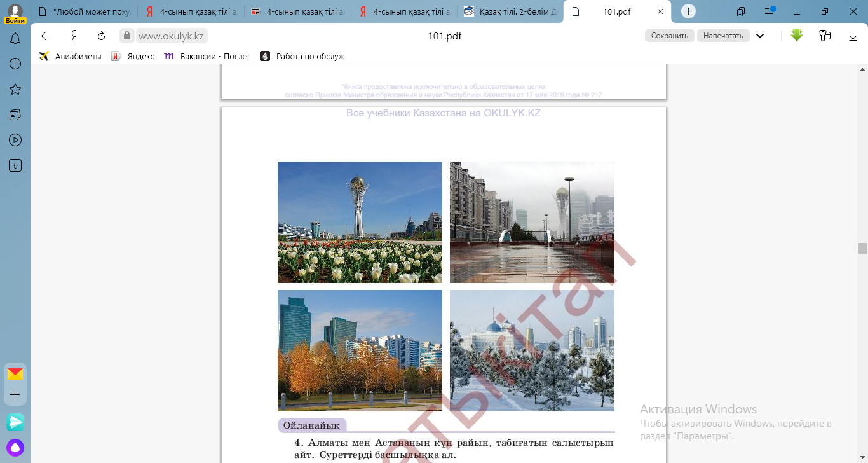Open the Яндекс bookmark
Screen dimensions: 868x463
(x=133, y=56)
